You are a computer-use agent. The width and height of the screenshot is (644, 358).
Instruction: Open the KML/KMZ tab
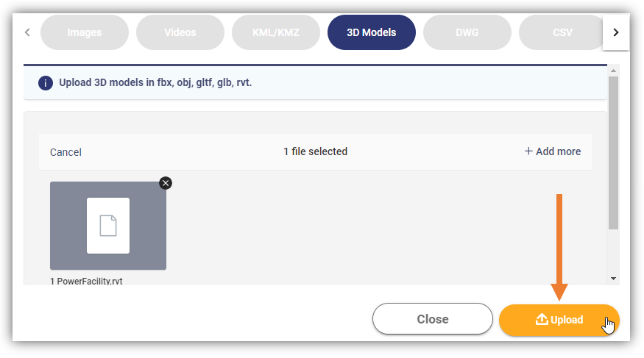click(276, 32)
